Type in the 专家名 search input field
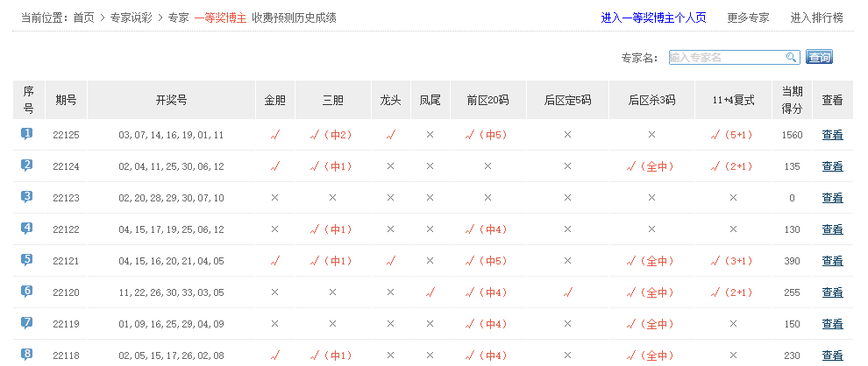Viewport: 868px width, 366px height. click(x=726, y=58)
